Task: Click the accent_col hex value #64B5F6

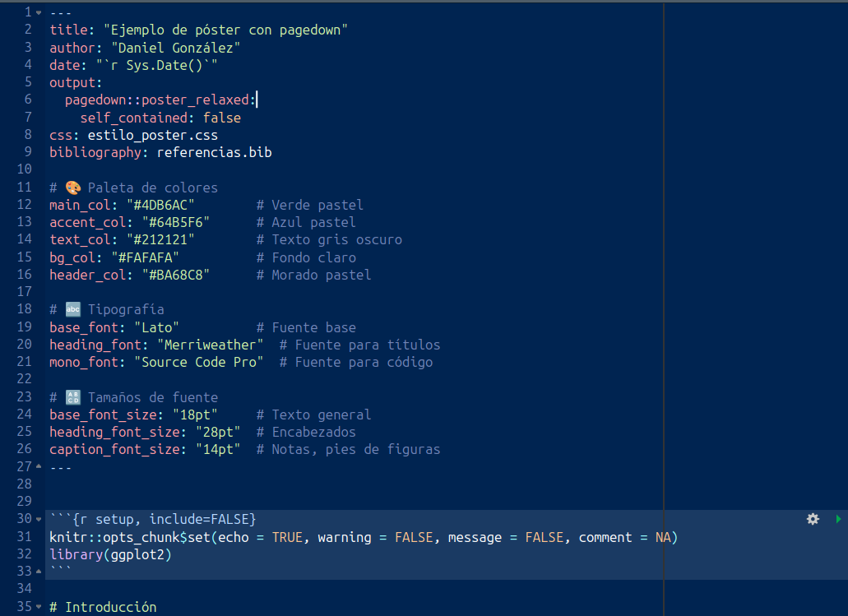Action: tap(177, 222)
